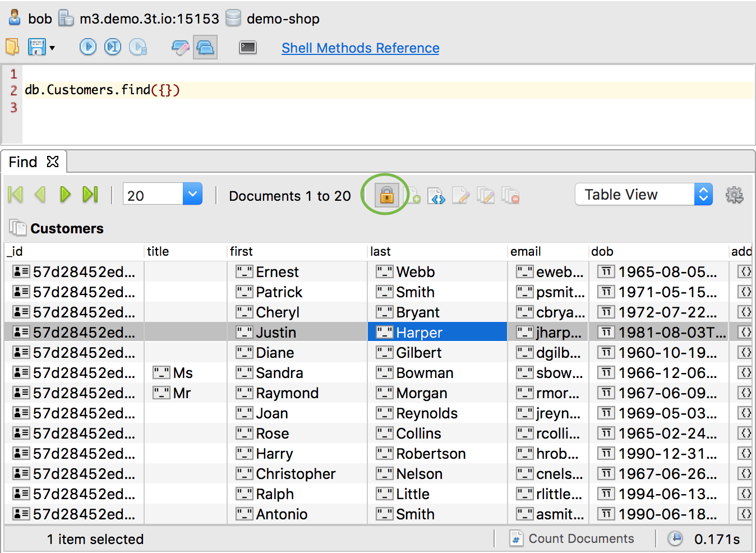
Task: Click the 0.171s query time value
Action: click(717, 540)
